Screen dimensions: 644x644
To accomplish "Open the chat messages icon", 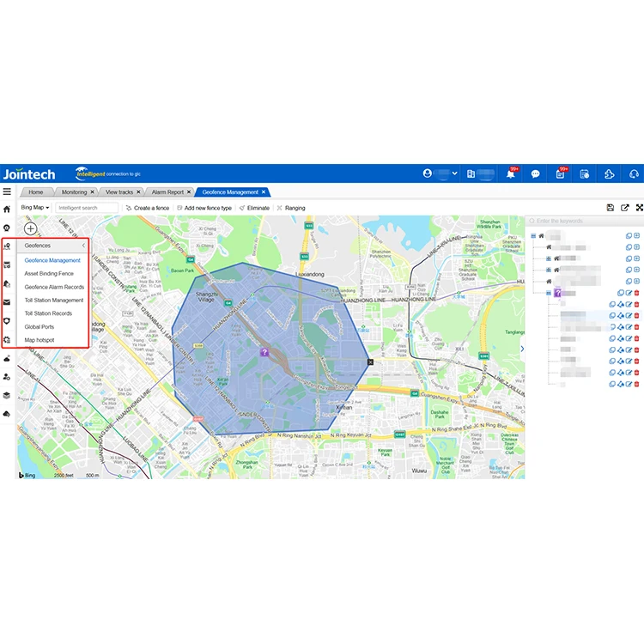I will [535, 173].
